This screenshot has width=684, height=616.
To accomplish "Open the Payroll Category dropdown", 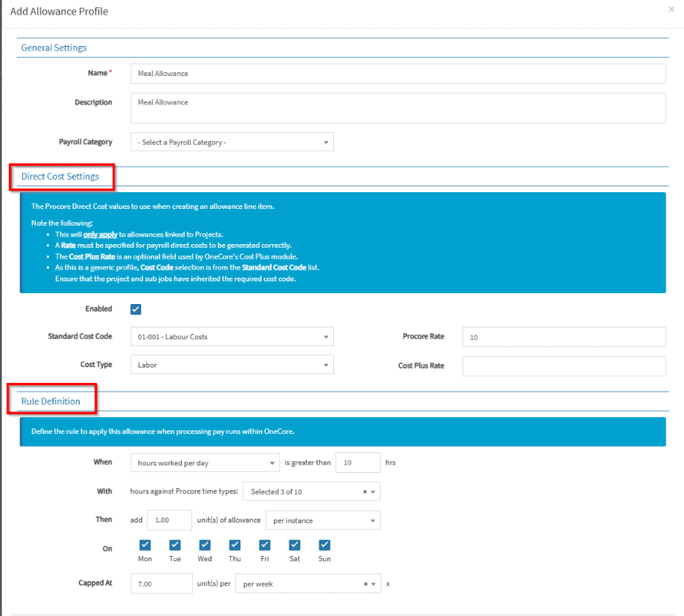I will [x=232, y=142].
